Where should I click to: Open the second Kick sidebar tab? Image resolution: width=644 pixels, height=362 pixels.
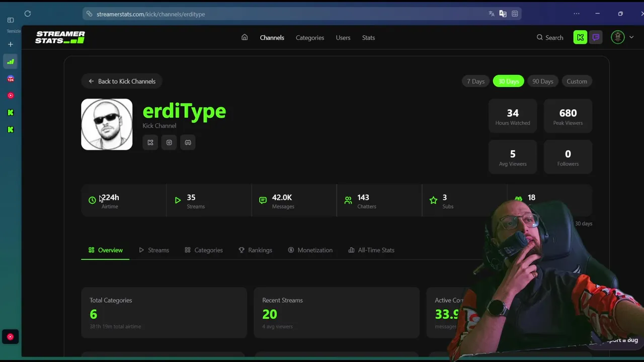point(11,130)
